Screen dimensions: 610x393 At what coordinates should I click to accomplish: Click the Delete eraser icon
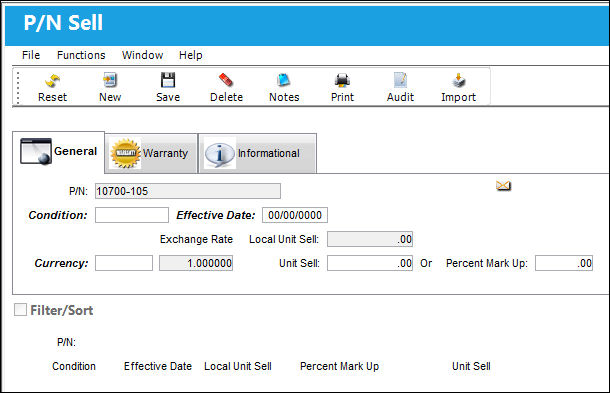tap(226, 80)
